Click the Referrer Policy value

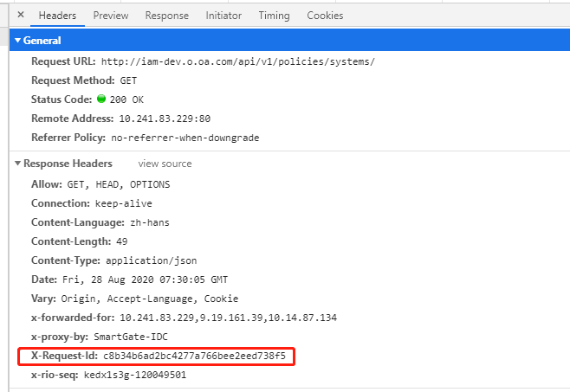pyautogui.click(x=185, y=138)
